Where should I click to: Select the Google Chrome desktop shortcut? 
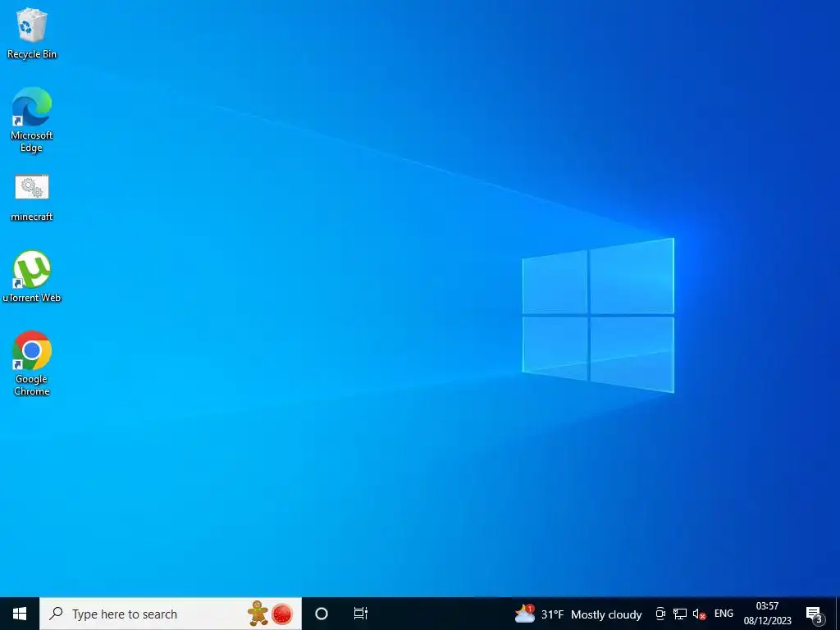click(32, 363)
